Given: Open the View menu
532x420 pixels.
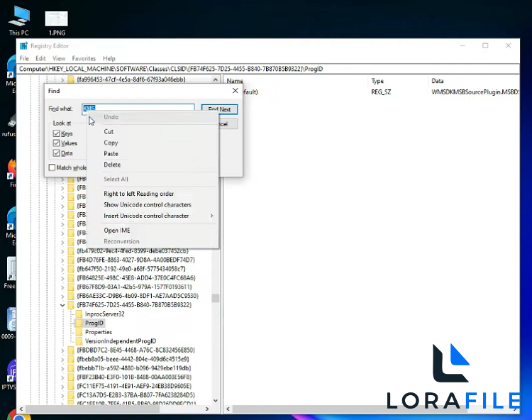Looking at the screenshot, I should pos(59,58).
